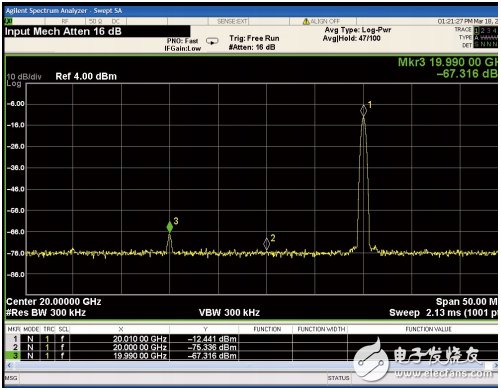Click the PNO Fast arrow icon
This screenshot has width=501, height=390.
point(212,41)
